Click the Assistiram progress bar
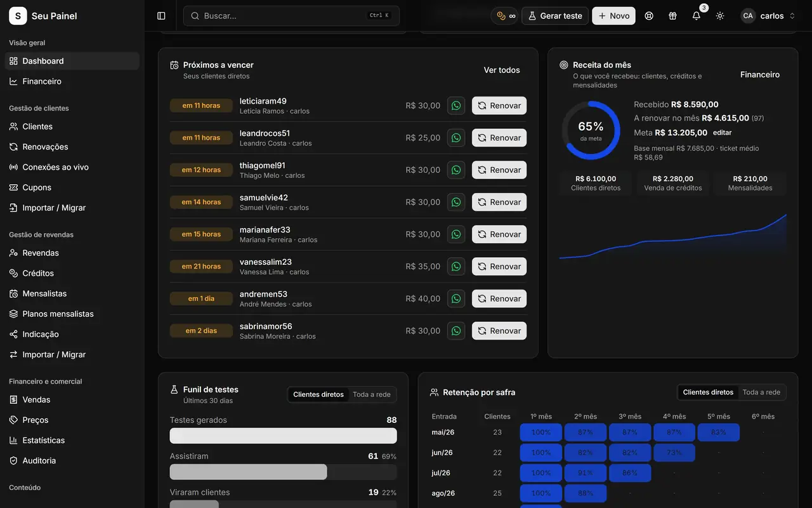 click(x=283, y=472)
